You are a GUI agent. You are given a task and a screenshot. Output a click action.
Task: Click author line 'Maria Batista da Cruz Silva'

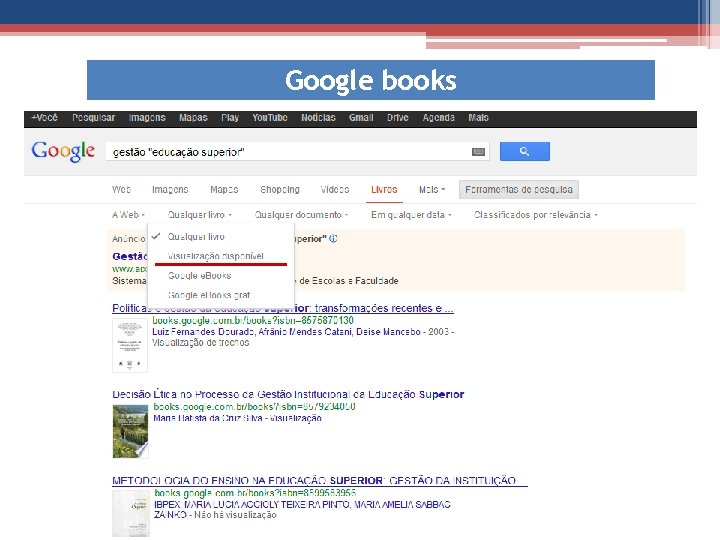click(x=208, y=418)
